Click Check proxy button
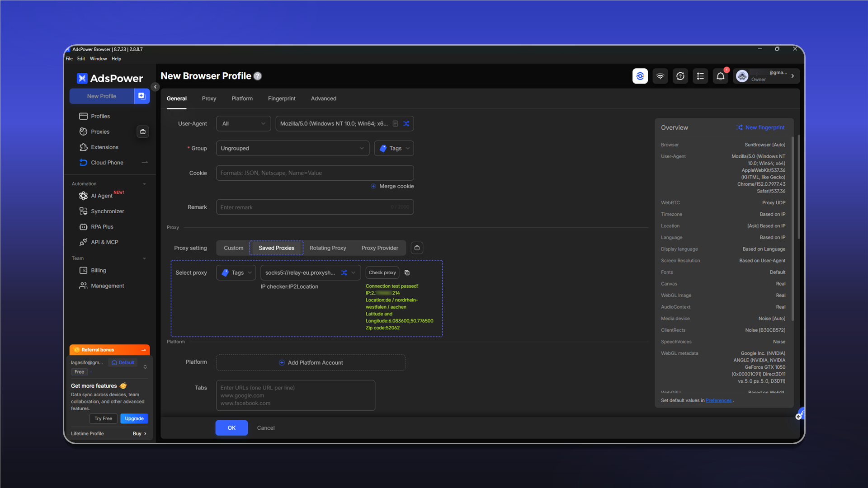This screenshot has height=488, width=868. pos(382,272)
